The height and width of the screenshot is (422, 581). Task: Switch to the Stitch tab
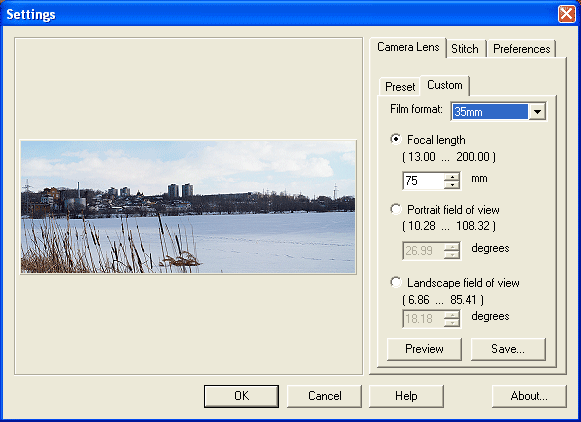pyautogui.click(x=465, y=49)
